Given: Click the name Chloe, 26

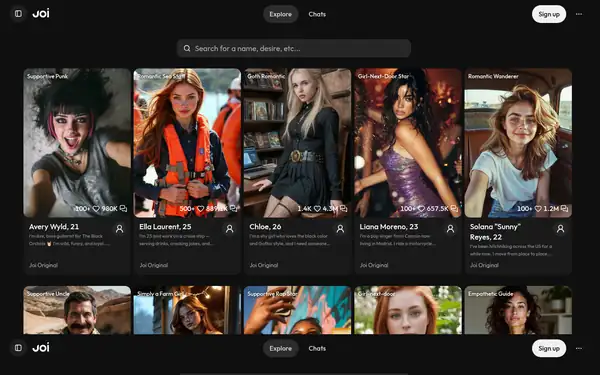Looking at the screenshot, I should (x=265, y=227).
